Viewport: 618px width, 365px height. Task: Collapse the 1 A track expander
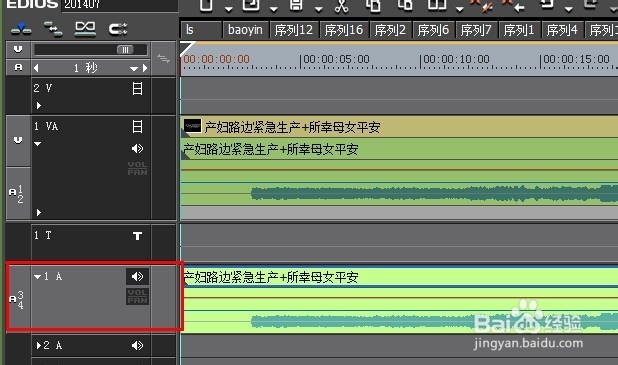pos(37,277)
